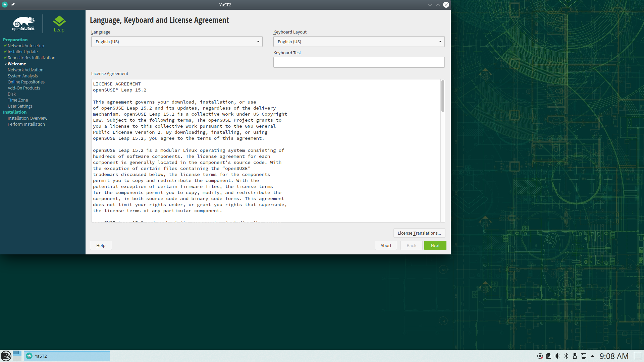
Task: Toggle keep-above with the titlebar up arrow
Action: pyautogui.click(x=438, y=5)
